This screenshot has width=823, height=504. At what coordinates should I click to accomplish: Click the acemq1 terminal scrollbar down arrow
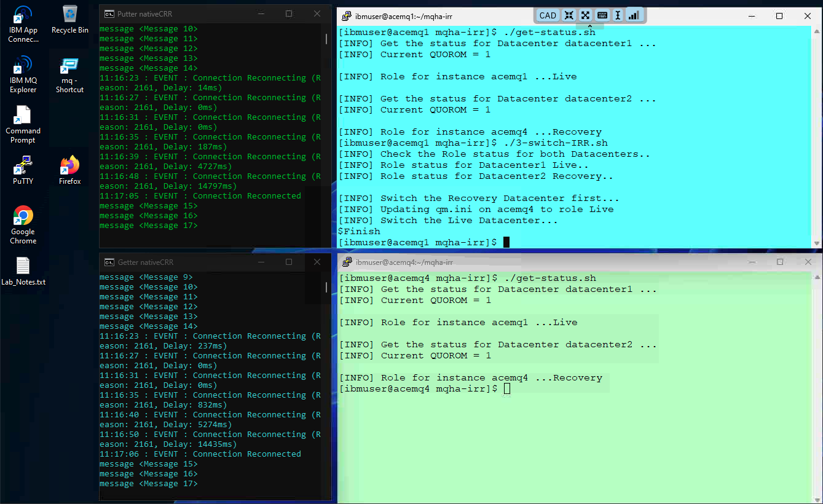tap(817, 243)
